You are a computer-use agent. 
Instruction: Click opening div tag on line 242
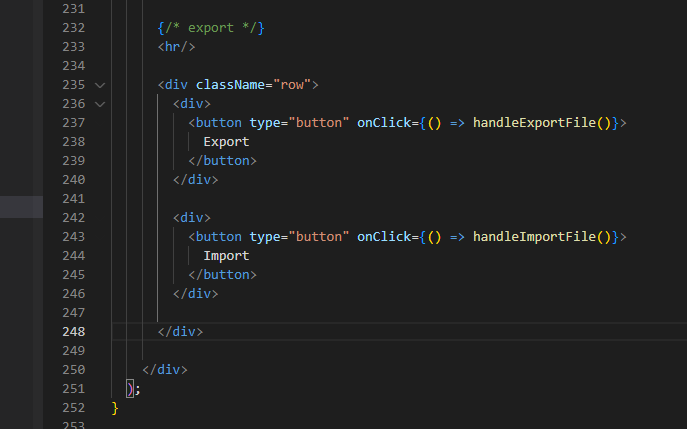192,218
